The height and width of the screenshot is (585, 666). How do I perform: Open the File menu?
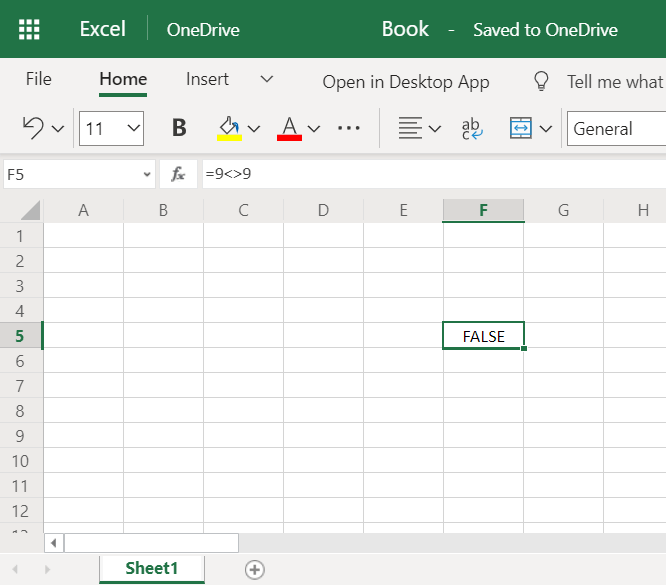coord(39,80)
